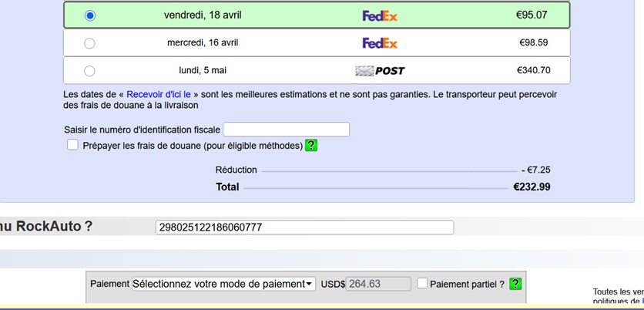Enable Prépayer les frais de douane checkbox

point(72,145)
